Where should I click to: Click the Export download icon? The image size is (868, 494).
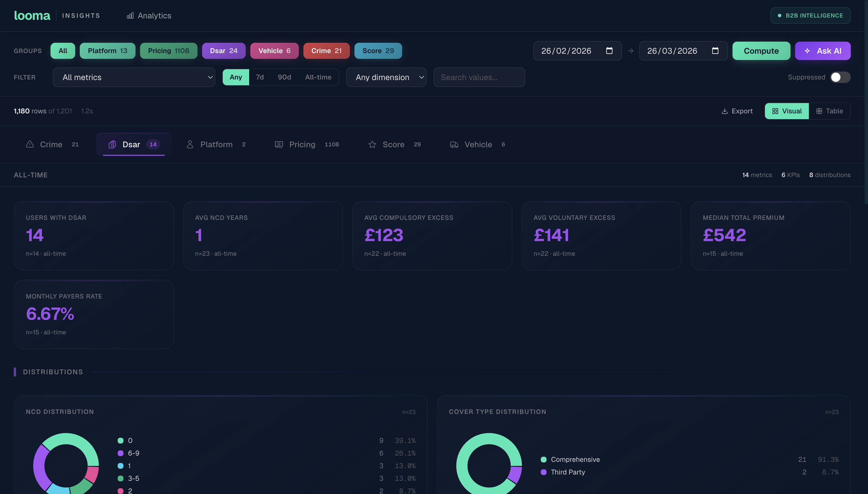click(725, 111)
